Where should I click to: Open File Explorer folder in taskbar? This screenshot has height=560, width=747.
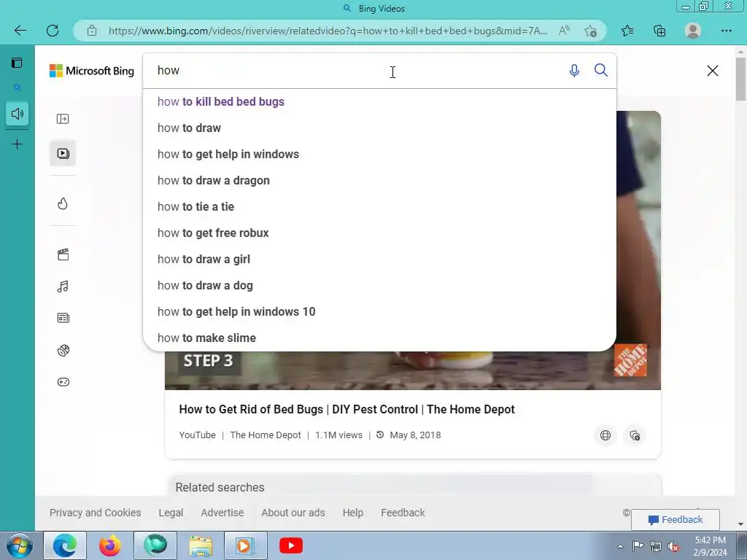click(201, 545)
